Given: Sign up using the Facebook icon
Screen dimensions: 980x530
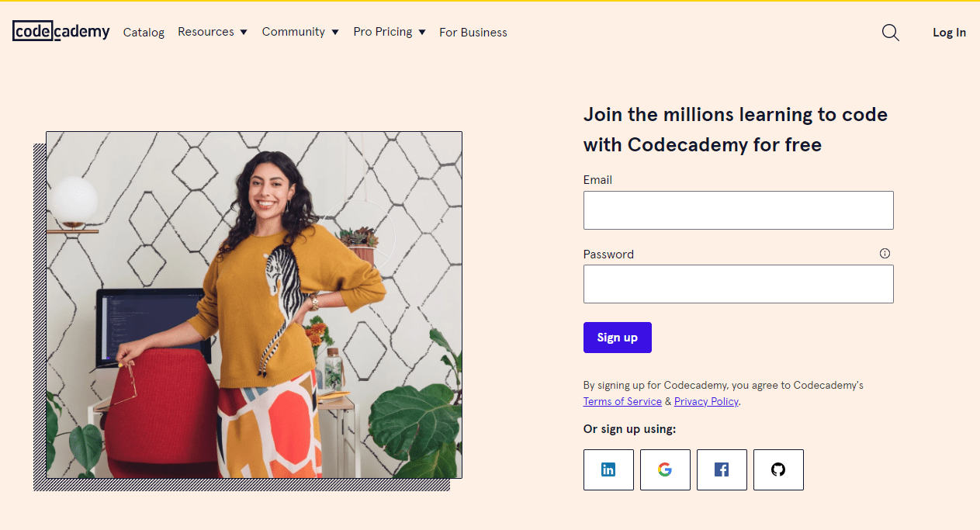Looking at the screenshot, I should [x=722, y=469].
